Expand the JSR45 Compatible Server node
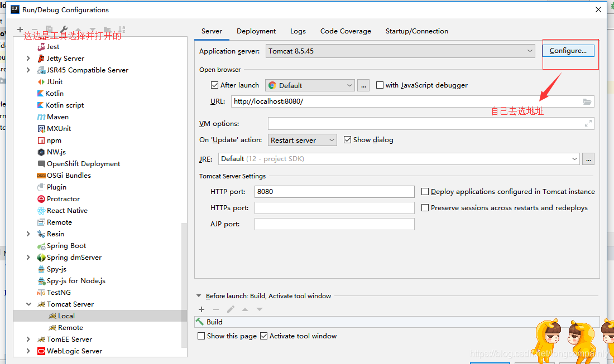This screenshot has height=364, width=614. (x=28, y=70)
